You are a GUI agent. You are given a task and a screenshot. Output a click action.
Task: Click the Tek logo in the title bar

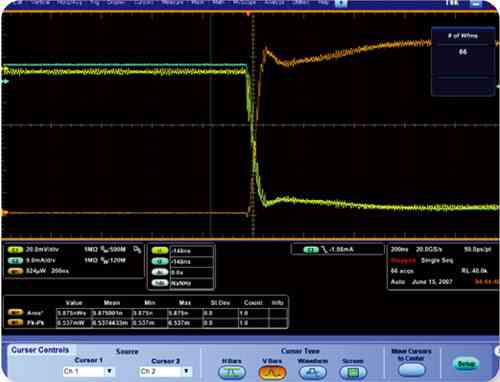pos(452,3)
